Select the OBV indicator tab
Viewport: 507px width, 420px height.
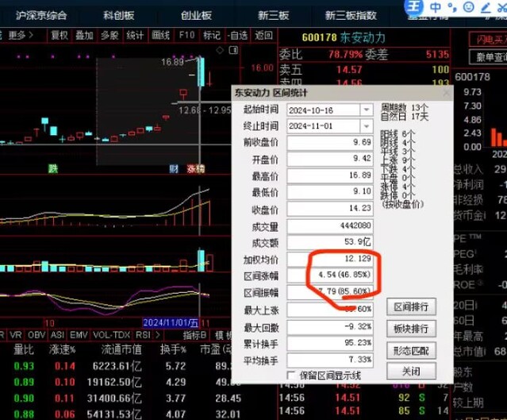pos(36,335)
